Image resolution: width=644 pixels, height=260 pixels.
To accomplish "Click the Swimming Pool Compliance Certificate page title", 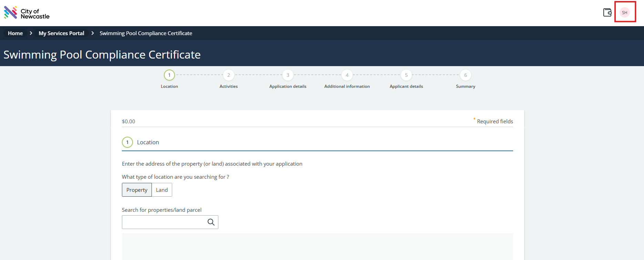I will pyautogui.click(x=102, y=55).
